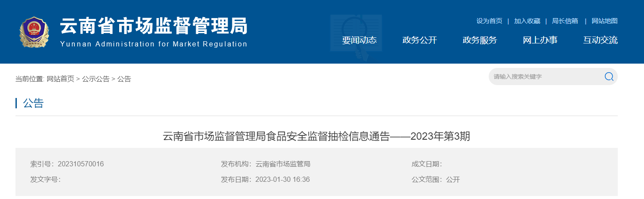
Task: Click the index number 202310570016
Action: [x=80, y=164]
